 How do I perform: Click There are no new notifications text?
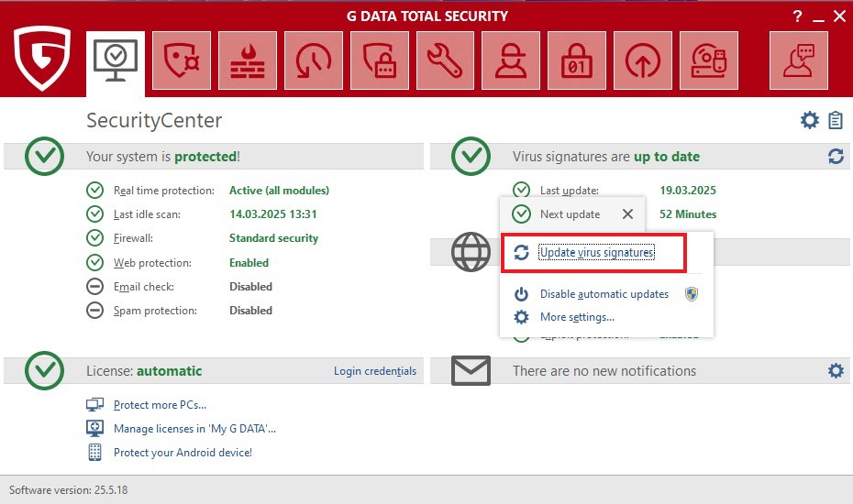pos(604,371)
